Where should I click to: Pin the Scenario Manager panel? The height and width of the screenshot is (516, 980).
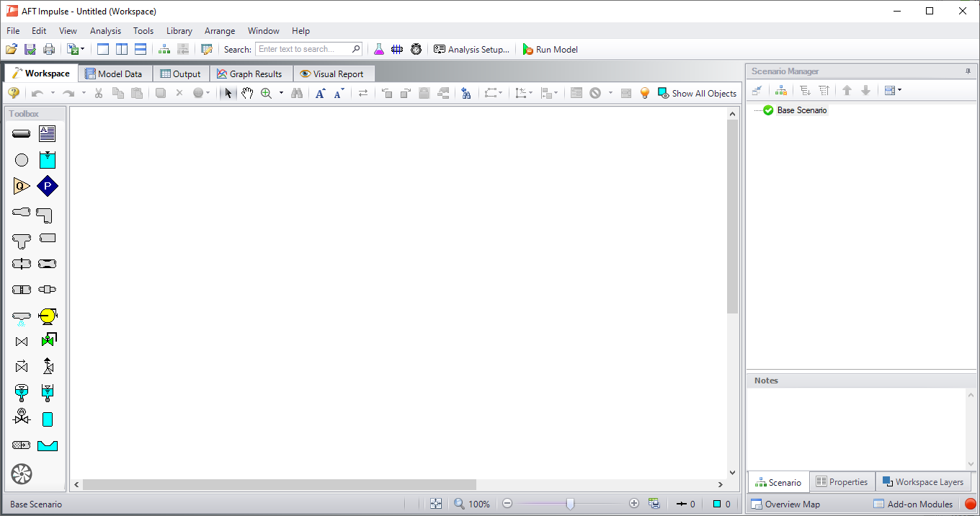point(968,71)
